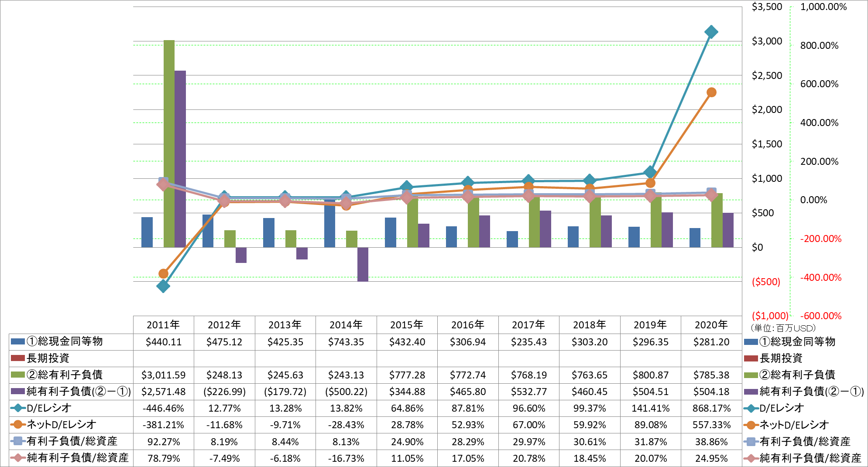Click the 78.79% cell
The image size is (868, 467).
tap(163, 458)
